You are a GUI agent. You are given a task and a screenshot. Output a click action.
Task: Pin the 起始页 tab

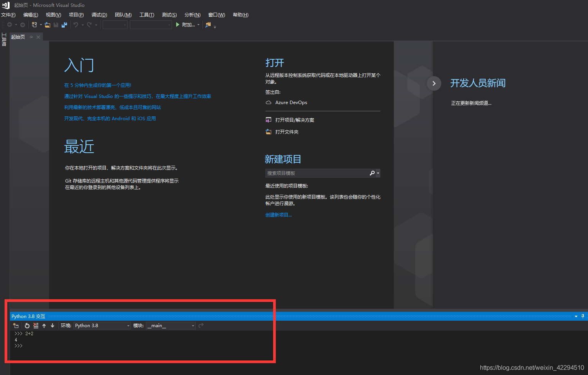31,37
